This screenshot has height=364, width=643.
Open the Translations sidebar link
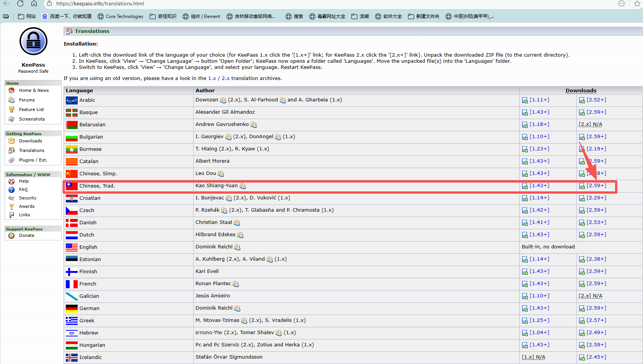point(32,150)
